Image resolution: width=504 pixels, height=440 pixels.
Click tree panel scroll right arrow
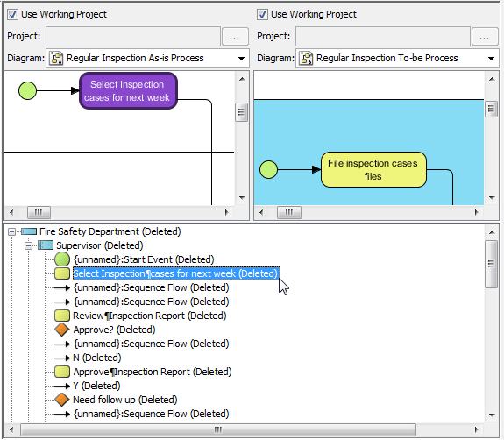coord(477,430)
